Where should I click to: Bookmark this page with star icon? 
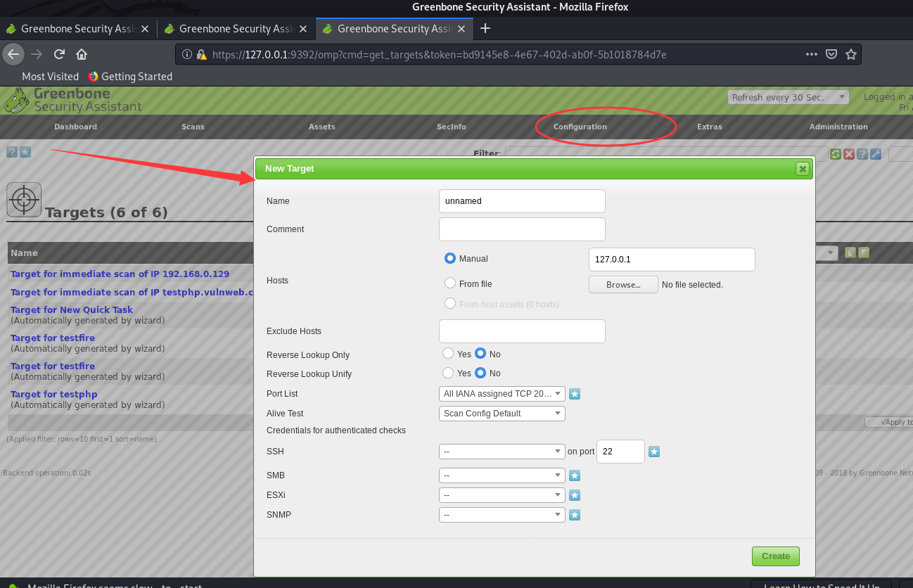pos(851,54)
